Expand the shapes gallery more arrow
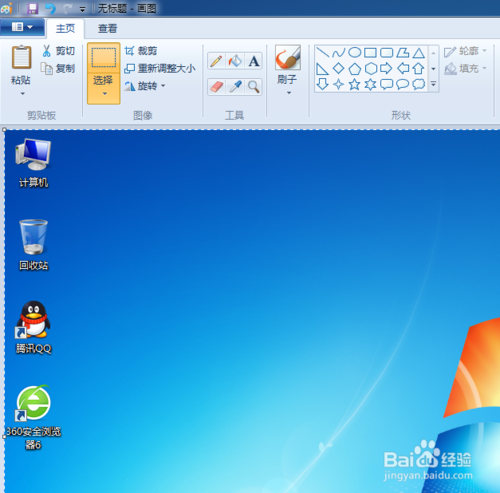The width and height of the screenshot is (500, 493). tap(433, 84)
